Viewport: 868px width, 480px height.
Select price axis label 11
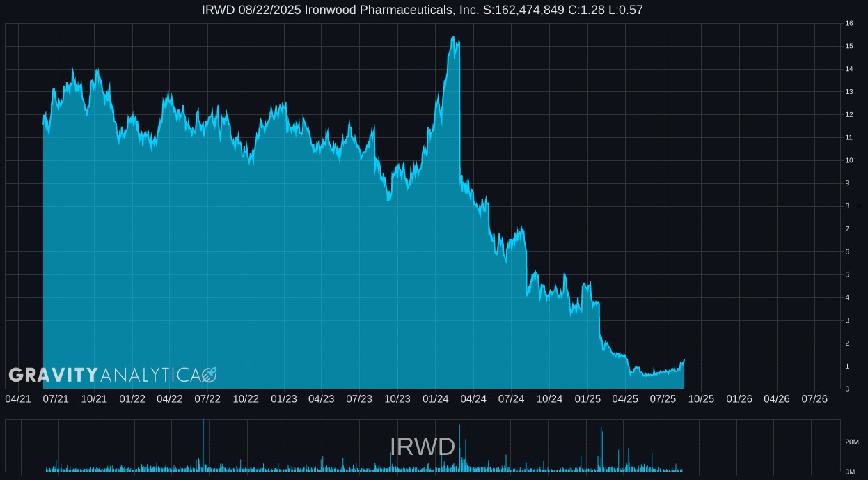click(849, 137)
